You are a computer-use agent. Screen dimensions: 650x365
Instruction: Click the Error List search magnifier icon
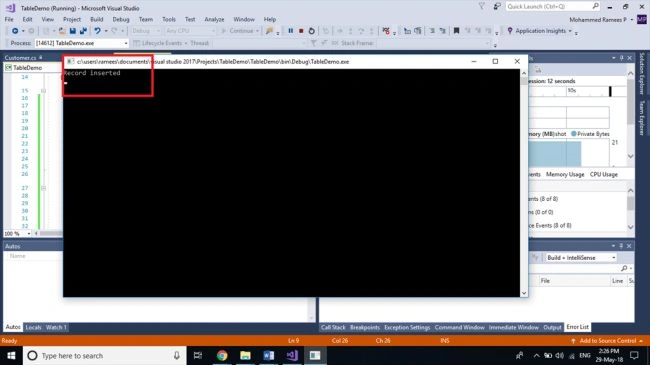point(624,269)
